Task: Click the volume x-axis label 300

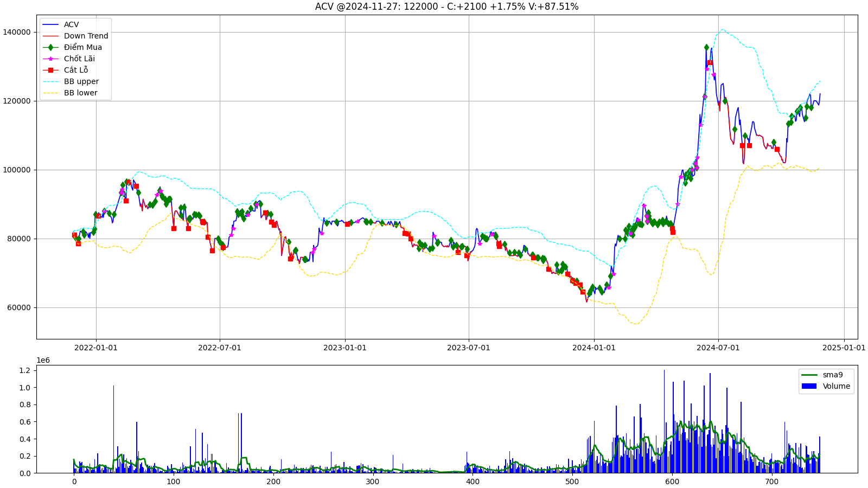Action: (x=373, y=481)
